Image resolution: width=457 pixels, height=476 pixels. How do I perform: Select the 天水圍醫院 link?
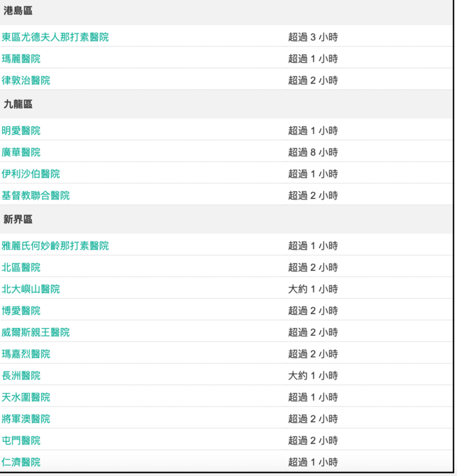click(x=26, y=397)
